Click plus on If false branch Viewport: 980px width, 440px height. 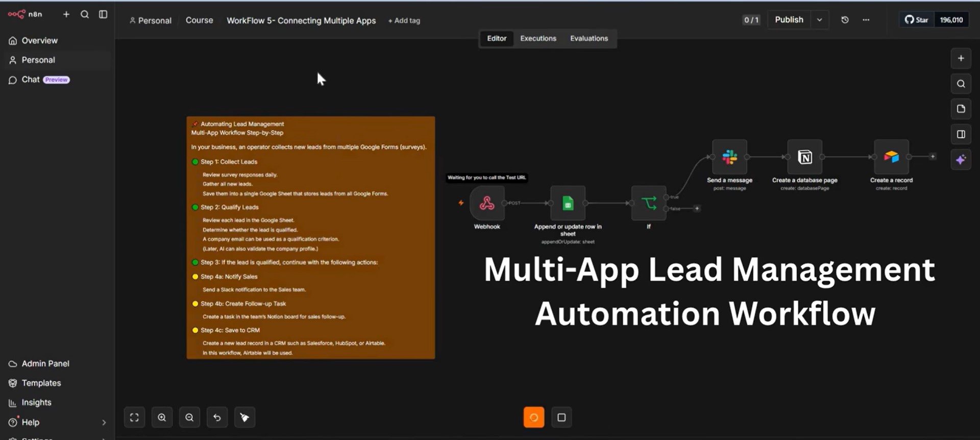coord(697,208)
